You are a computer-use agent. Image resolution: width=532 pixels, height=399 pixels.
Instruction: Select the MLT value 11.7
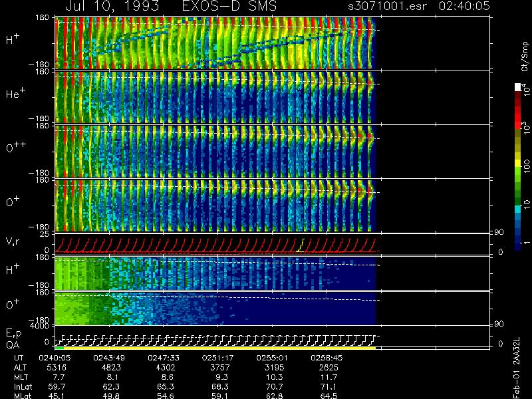click(329, 377)
